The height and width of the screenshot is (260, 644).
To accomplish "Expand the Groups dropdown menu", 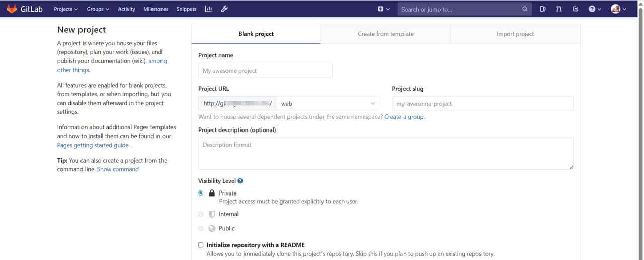I will pos(98,9).
